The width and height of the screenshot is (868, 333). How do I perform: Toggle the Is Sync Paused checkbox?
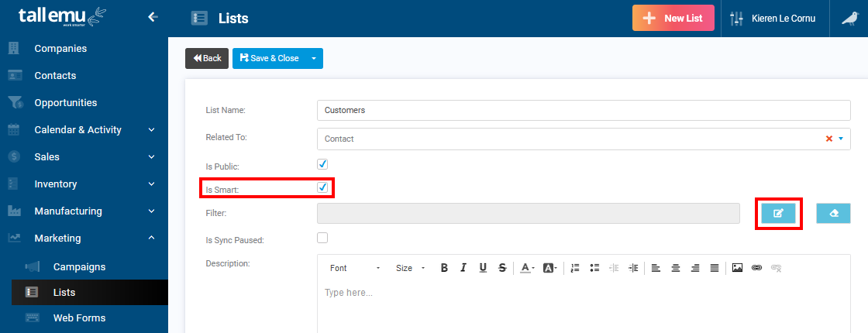(x=322, y=238)
